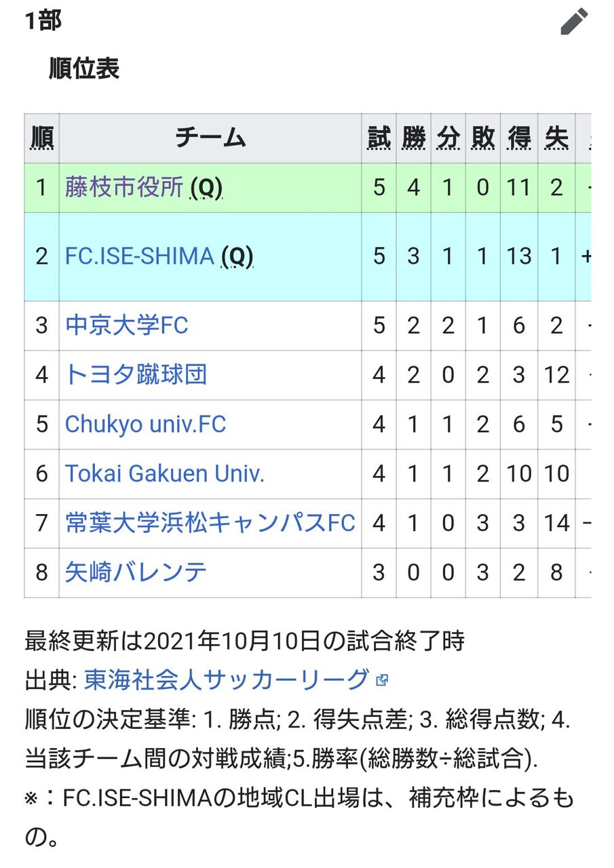Open the 東海社会人サッカーリーグ source link

(x=227, y=679)
